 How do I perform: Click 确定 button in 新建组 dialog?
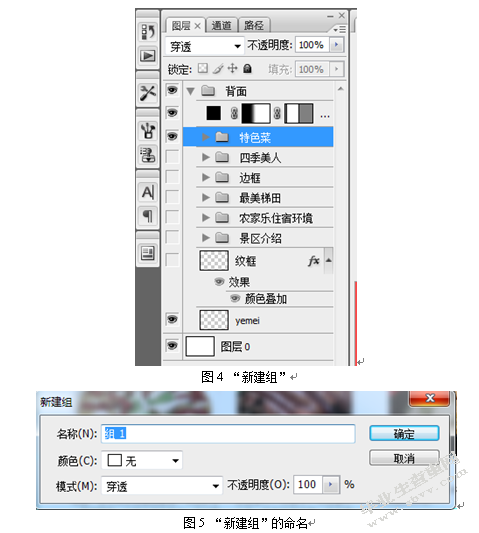(x=404, y=433)
